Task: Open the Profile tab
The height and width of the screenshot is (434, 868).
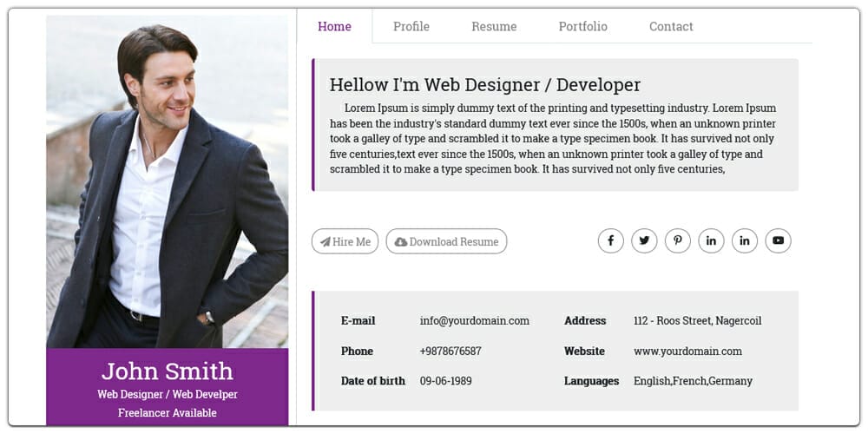Action: [411, 26]
